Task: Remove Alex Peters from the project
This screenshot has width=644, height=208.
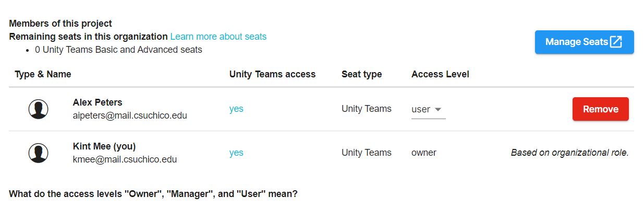Action: [601, 109]
